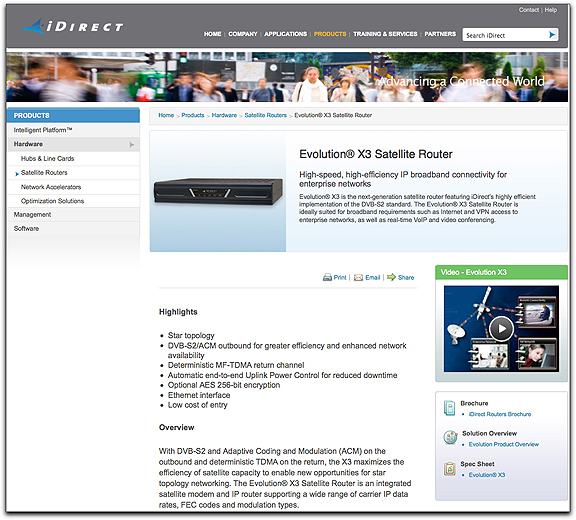Play the Evolution X3 video
The image size is (576, 520).
(x=501, y=329)
